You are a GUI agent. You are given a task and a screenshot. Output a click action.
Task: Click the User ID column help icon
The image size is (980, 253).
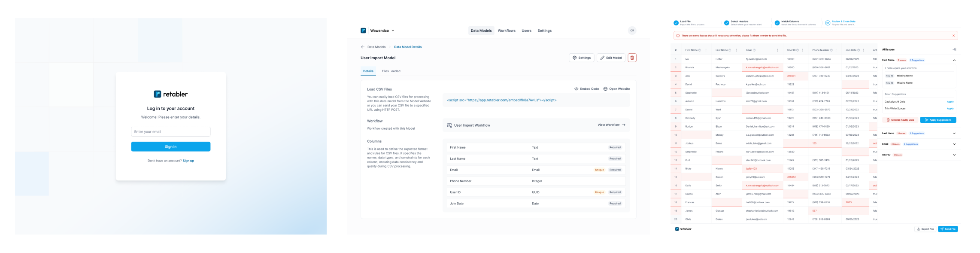point(798,50)
